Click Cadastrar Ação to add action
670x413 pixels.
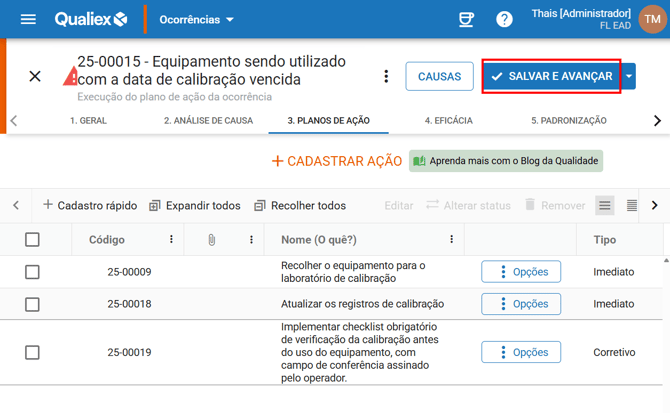(337, 161)
